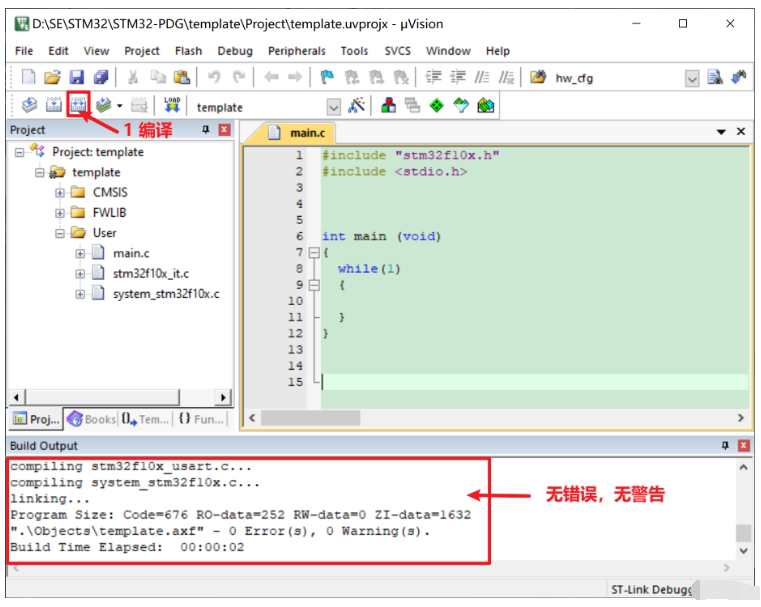Switch to the Books tab
This screenshot has height=607, width=761.
click(92, 419)
